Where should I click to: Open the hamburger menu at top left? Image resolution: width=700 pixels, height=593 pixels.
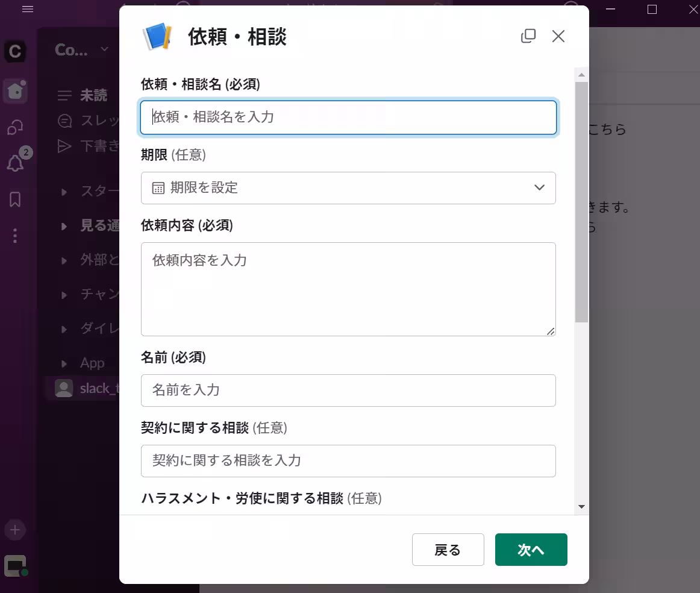27,9
